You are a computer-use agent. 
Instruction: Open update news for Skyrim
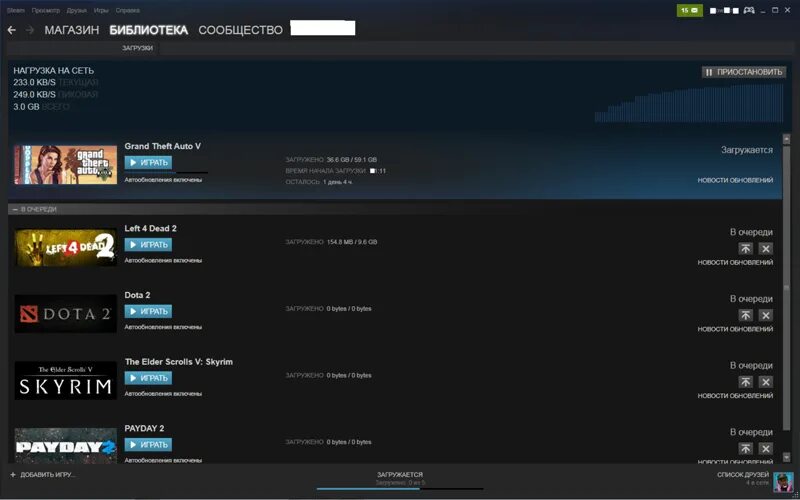coord(735,395)
